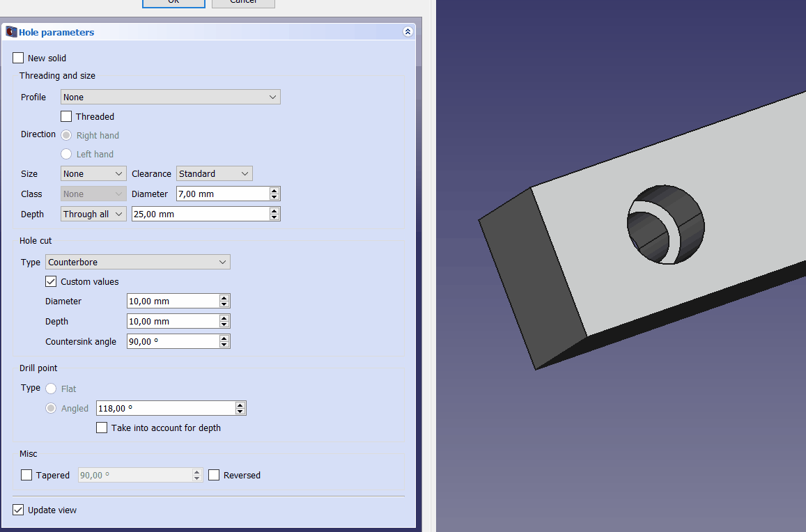Decrease hole Diameter with down arrow
806x532 pixels.
click(274, 197)
